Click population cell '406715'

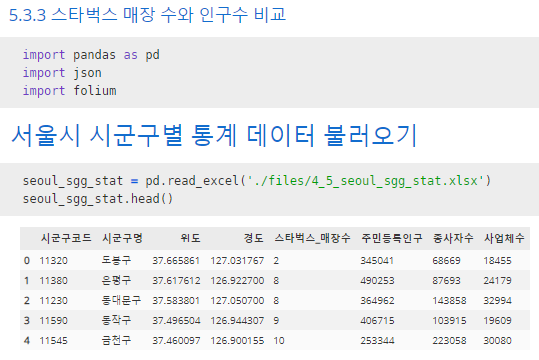click(x=377, y=320)
